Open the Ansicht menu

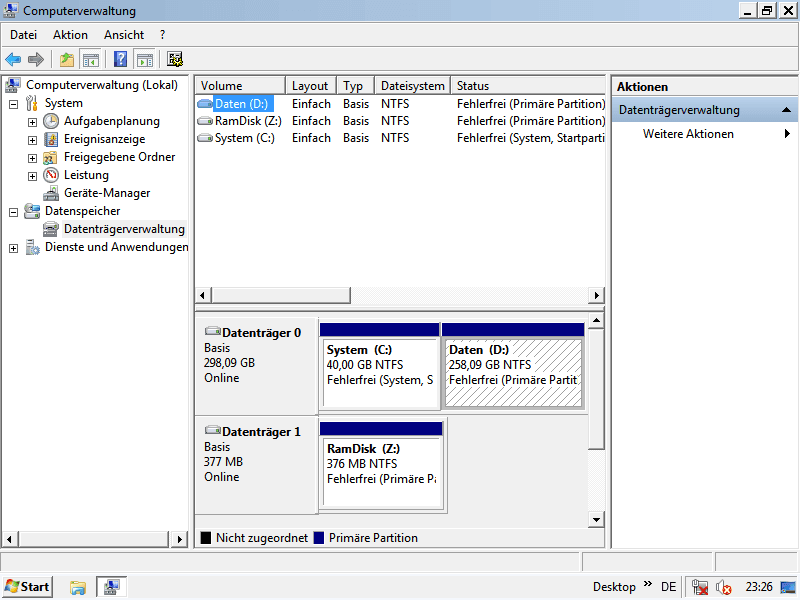(124, 35)
